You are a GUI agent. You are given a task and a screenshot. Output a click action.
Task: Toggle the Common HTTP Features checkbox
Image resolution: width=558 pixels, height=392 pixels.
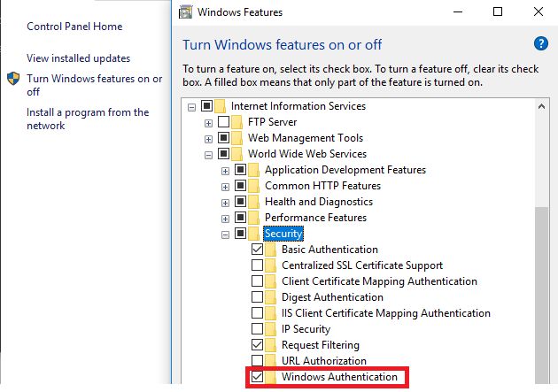(241, 186)
